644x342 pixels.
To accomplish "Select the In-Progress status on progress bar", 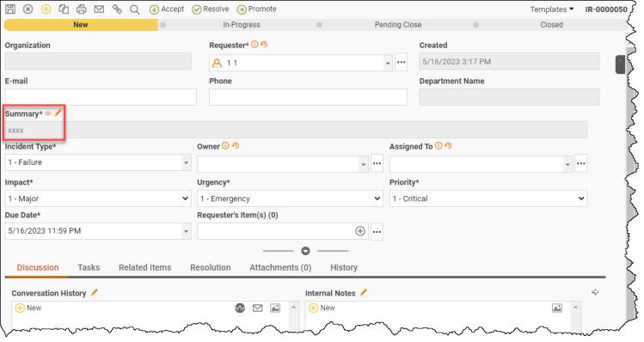I will [242, 25].
